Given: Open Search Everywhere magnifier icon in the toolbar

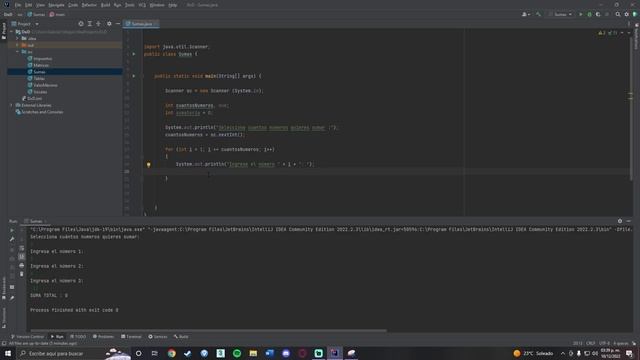Looking at the screenshot, I should pos(618,14).
